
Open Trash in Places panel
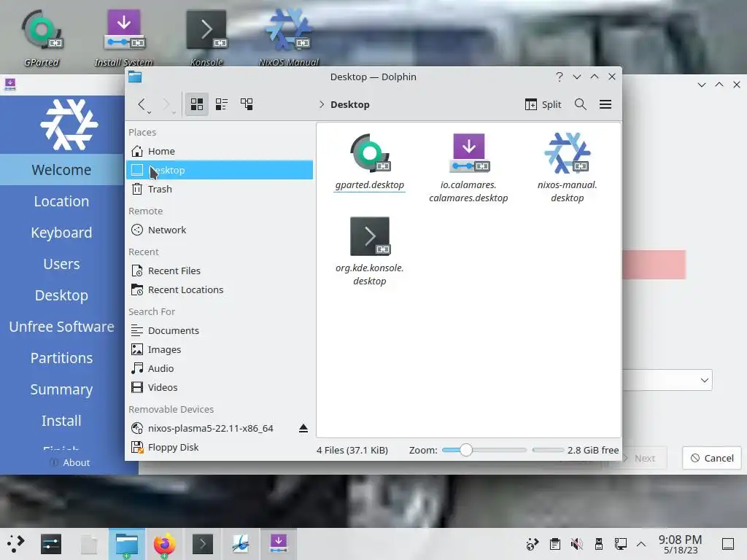[220, 189]
